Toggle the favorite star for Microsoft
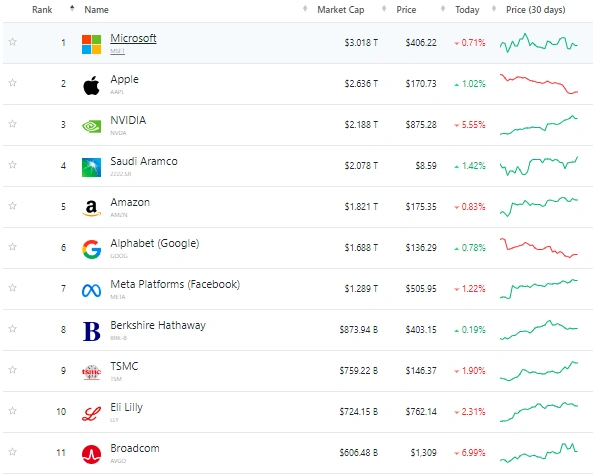593x474 pixels. tap(12, 42)
